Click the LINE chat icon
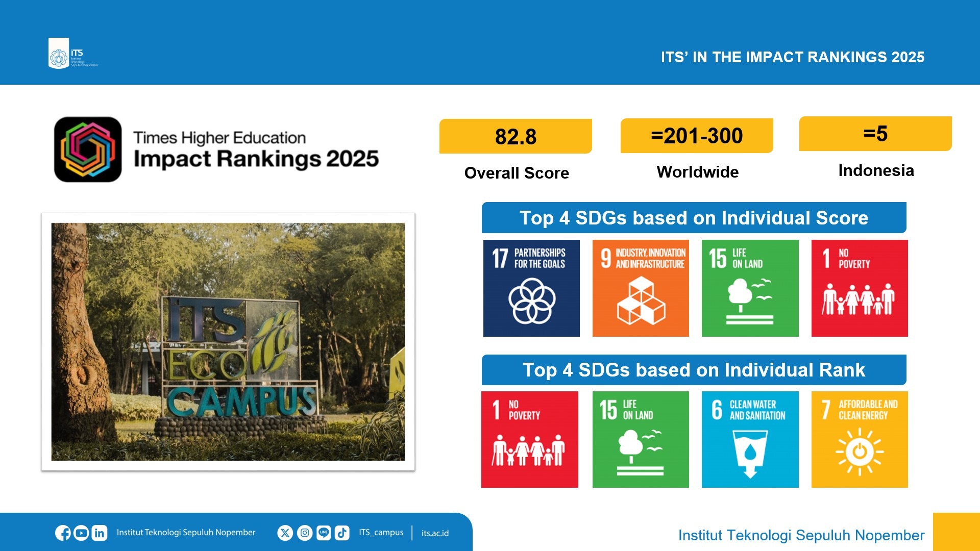Viewport: 980px width, 551px height. (x=324, y=533)
